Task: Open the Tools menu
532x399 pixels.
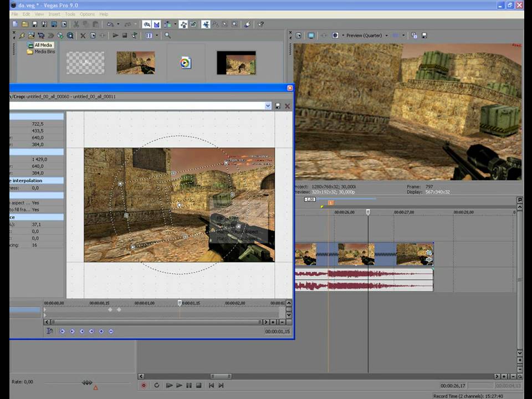Action: (70, 14)
